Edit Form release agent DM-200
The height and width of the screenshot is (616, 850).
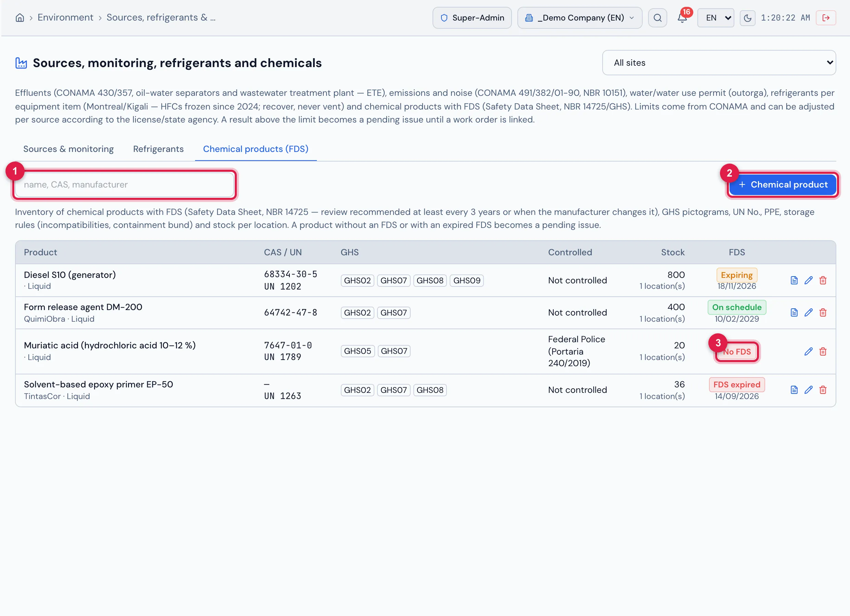click(x=808, y=313)
